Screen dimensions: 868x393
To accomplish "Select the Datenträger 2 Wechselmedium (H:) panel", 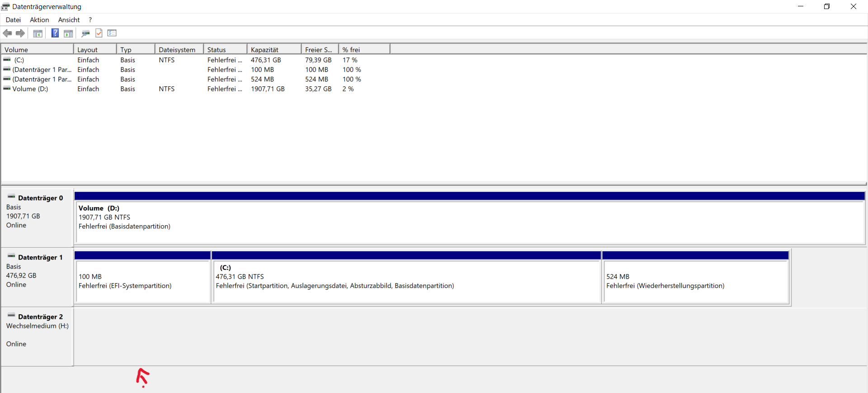I will coord(37,336).
